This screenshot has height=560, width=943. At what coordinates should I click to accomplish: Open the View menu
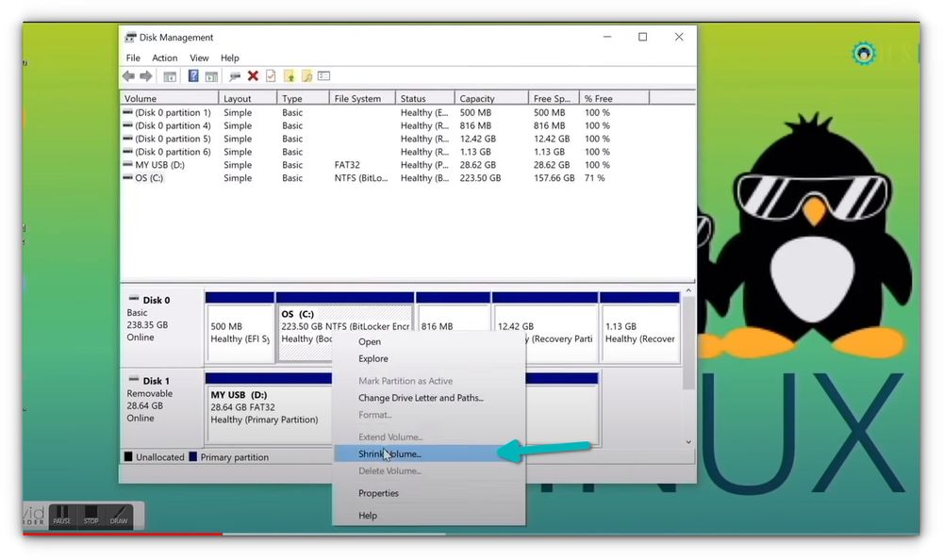(198, 58)
